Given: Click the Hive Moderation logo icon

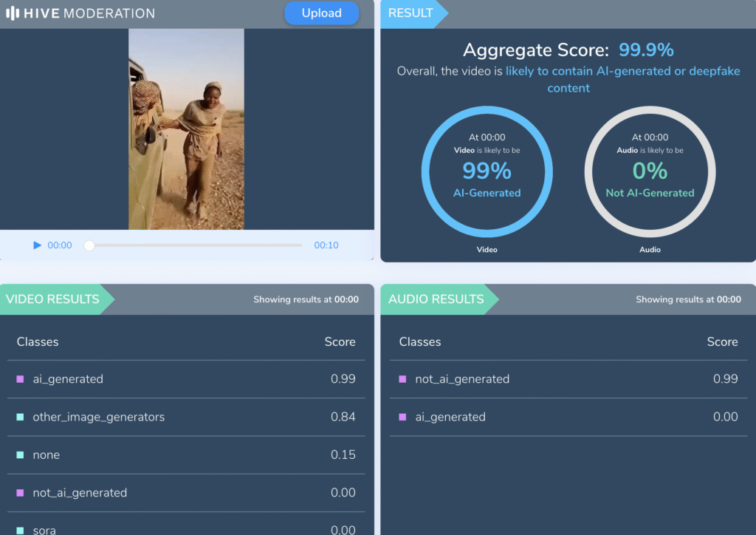Looking at the screenshot, I should tap(13, 13).
